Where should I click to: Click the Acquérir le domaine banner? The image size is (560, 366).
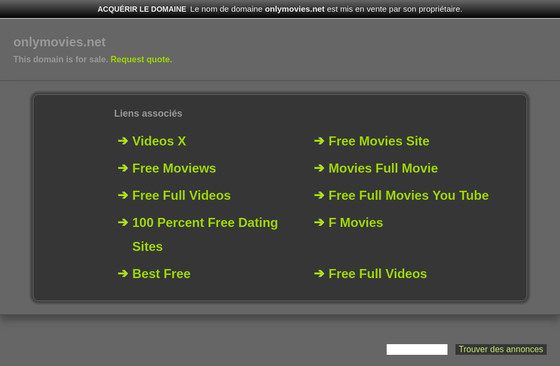(x=280, y=9)
